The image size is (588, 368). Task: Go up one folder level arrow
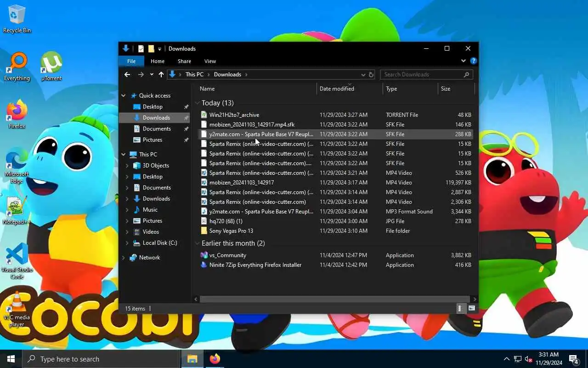pos(161,75)
